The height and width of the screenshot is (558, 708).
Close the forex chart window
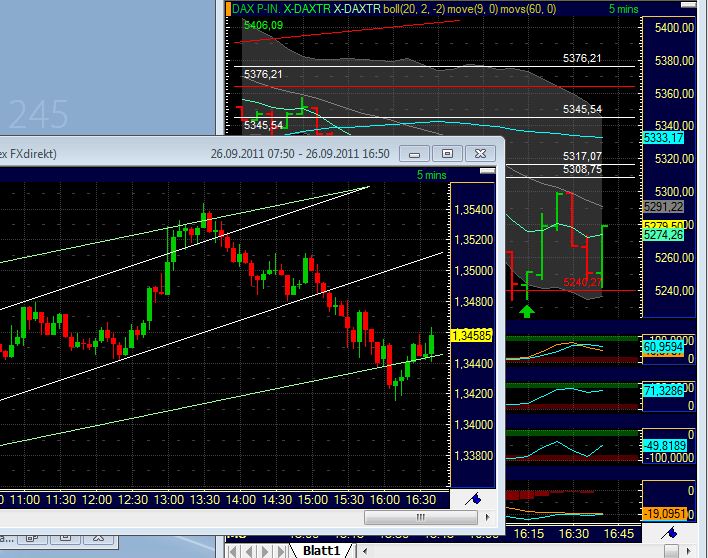point(480,154)
